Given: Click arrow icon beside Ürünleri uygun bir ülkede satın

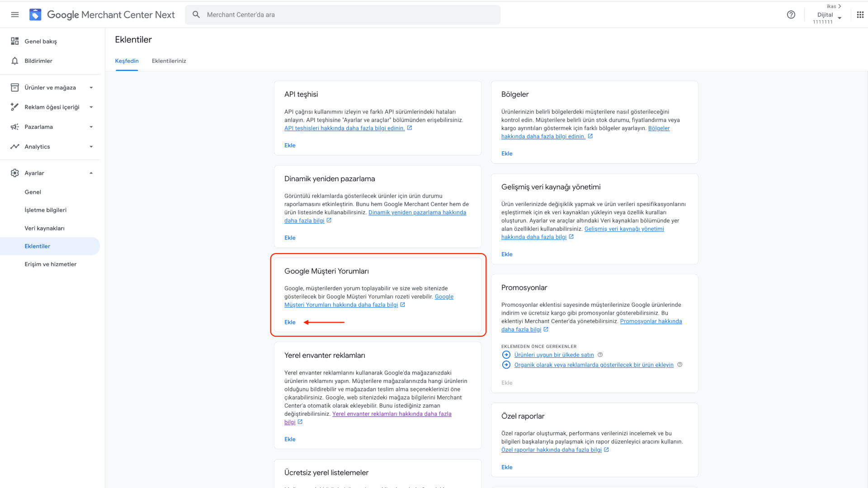Looking at the screenshot, I should [x=506, y=355].
